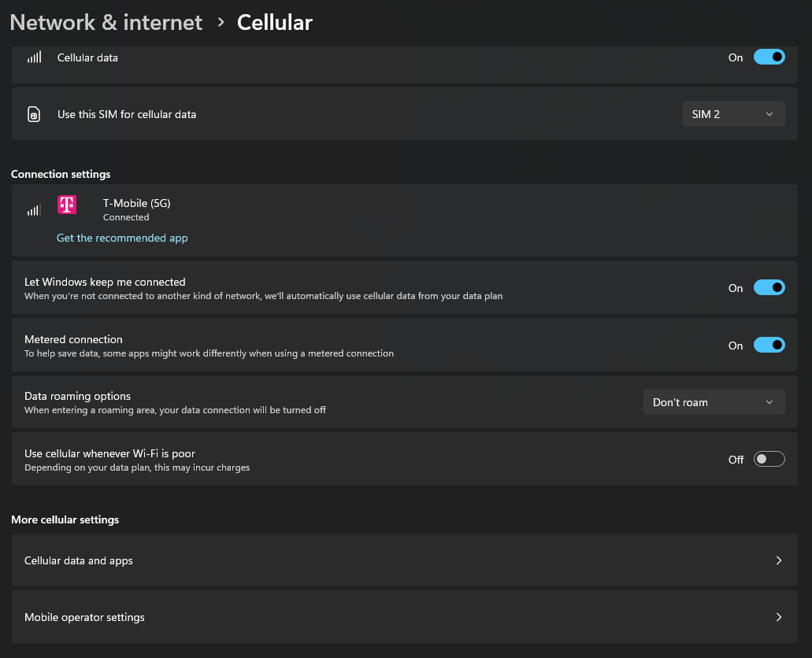Image resolution: width=812 pixels, height=658 pixels.
Task: Open Mobile operator settings
Action: 85,618
